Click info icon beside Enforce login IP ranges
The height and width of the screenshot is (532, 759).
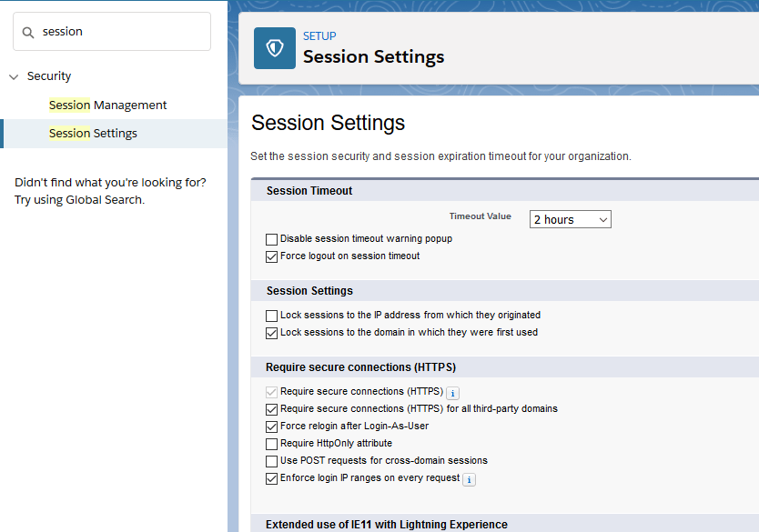pyautogui.click(x=470, y=479)
